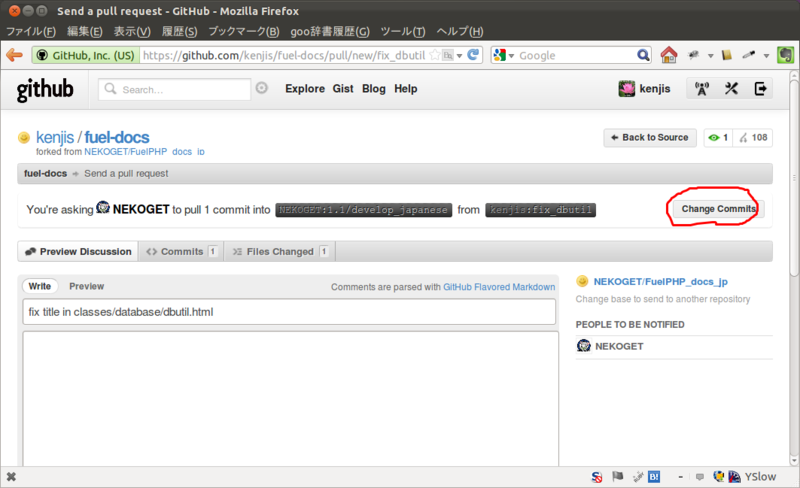The image size is (800, 488).
Task: Toggle the watchers eye count button
Action: click(718, 137)
